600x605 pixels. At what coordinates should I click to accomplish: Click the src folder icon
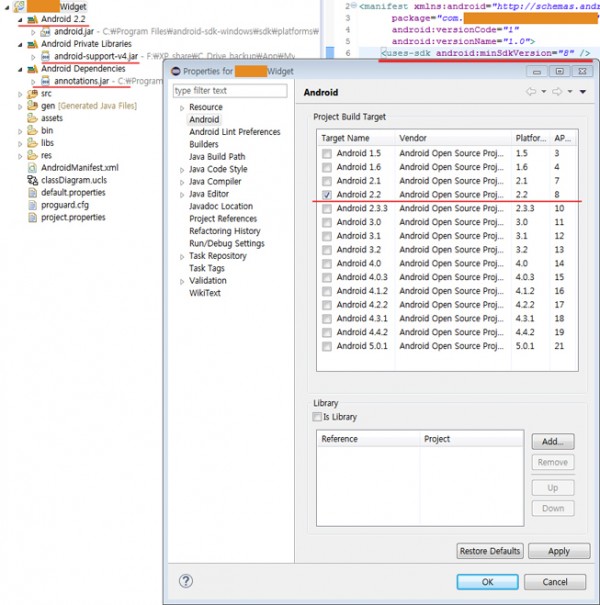32,94
